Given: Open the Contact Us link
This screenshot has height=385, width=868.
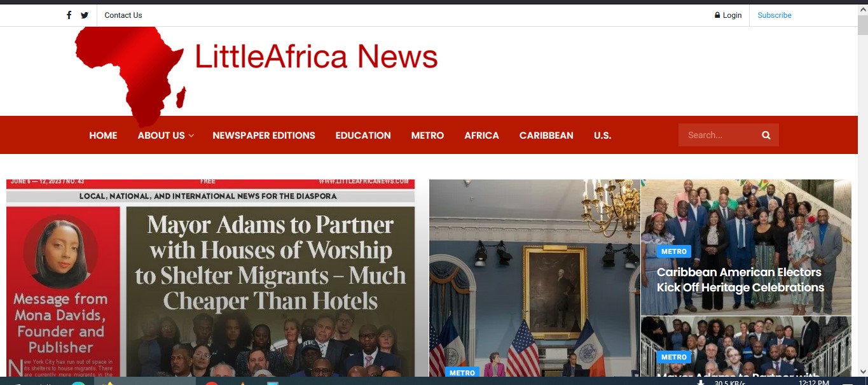Looking at the screenshot, I should coord(123,15).
